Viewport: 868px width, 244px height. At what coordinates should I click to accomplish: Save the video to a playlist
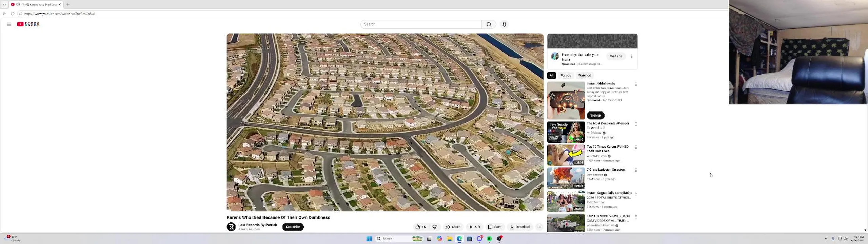[495, 227]
